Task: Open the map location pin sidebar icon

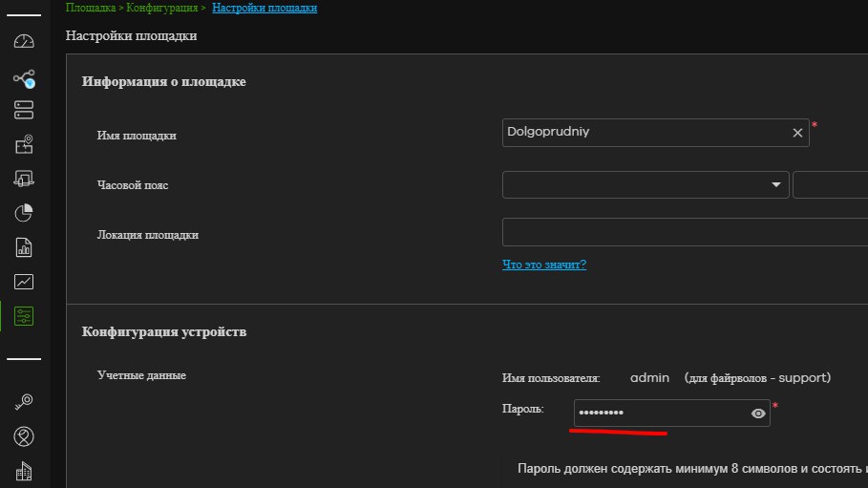Action: pos(24,145)
